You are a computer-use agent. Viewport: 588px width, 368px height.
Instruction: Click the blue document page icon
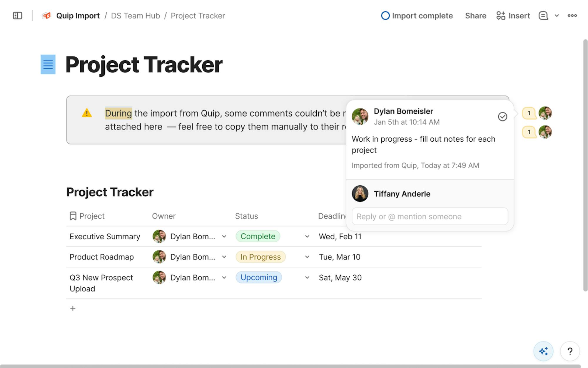point(48,64)
